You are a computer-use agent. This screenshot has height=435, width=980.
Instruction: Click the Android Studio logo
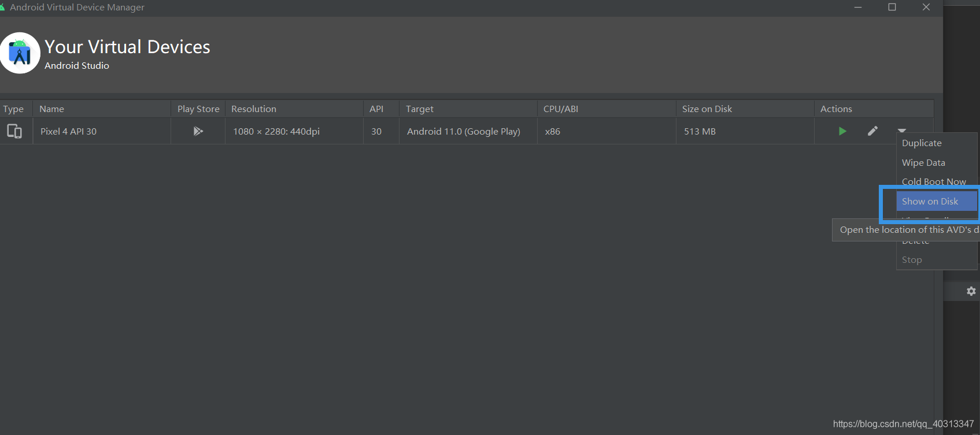pyautogui.click(x=20, y=53)
